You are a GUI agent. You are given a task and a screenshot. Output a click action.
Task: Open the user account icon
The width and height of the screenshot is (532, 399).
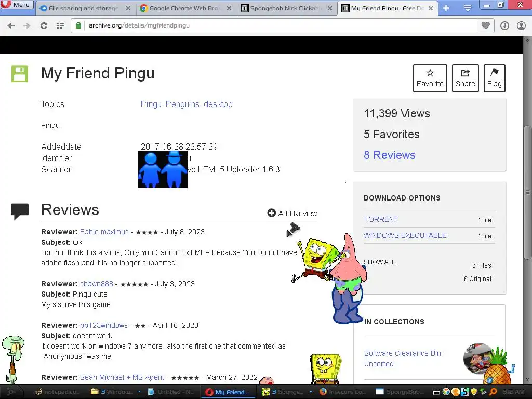[521, 25]
